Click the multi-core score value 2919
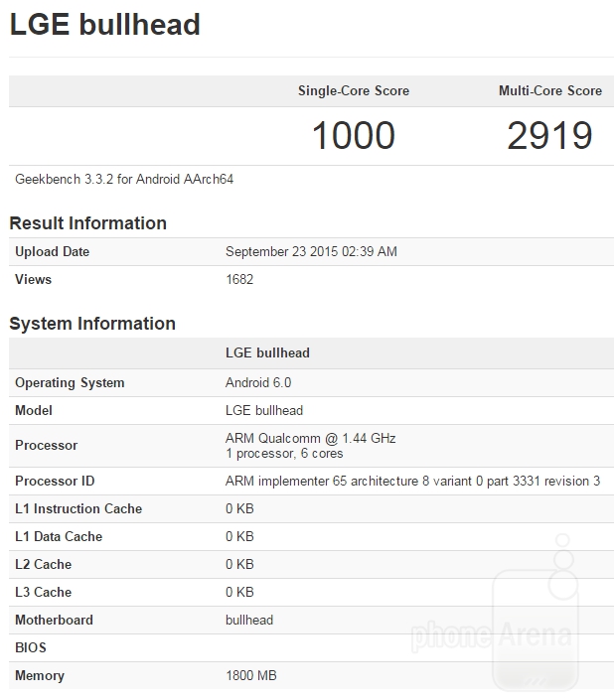This screenshot has width=614, height=700. [x=549, y=136]
